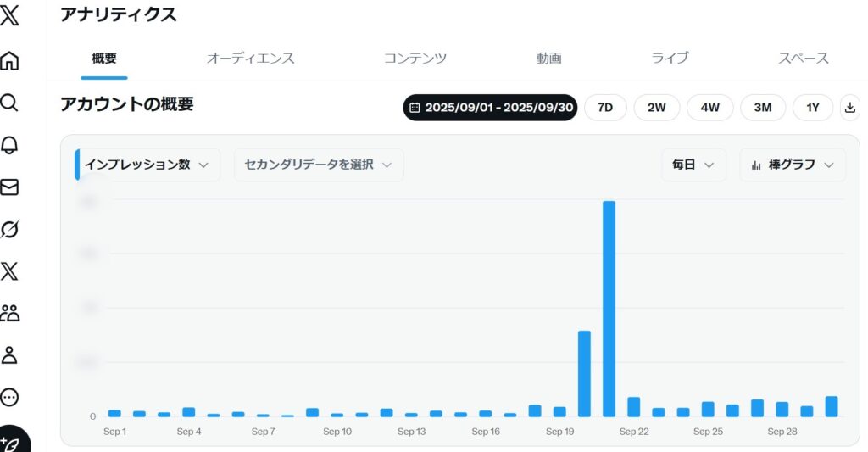Open Messages envelope icon
The height and width of the screenshot is (452, 868).
[x=10, y=187]
